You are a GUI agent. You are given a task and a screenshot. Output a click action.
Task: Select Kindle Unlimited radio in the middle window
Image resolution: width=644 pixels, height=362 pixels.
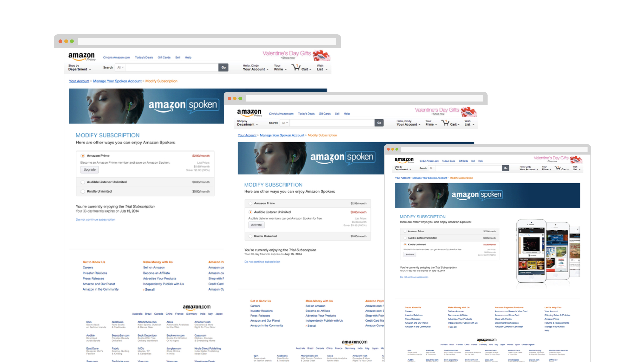tap(250, 236)
